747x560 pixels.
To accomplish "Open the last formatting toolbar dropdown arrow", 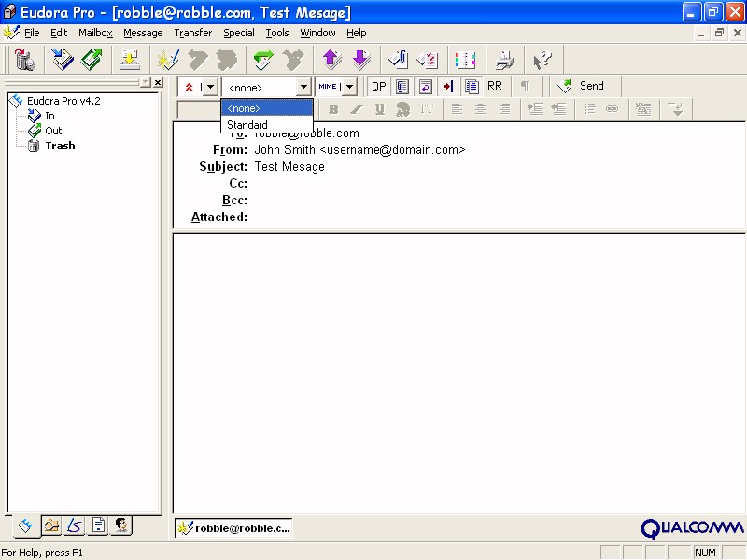I will pos(675,109).
